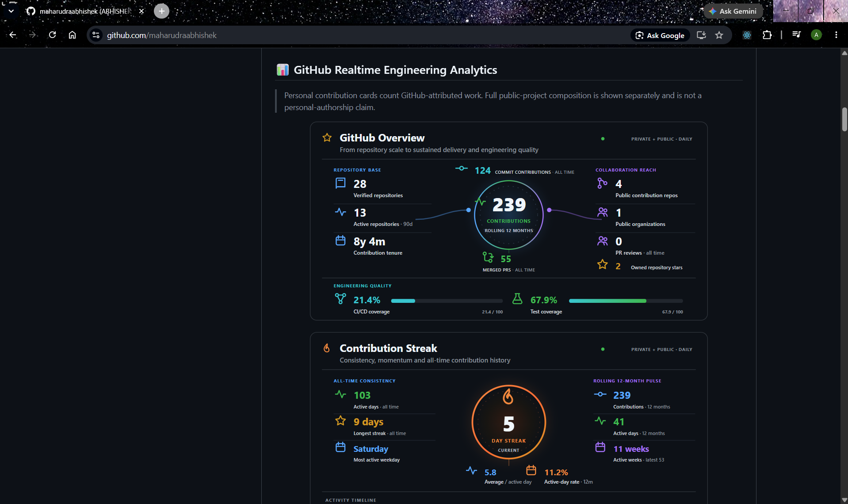The height and width of the screenshot is (504, 848).
Task: Close the maharudraabhishek tab
Action: click(x=141, y=11)
